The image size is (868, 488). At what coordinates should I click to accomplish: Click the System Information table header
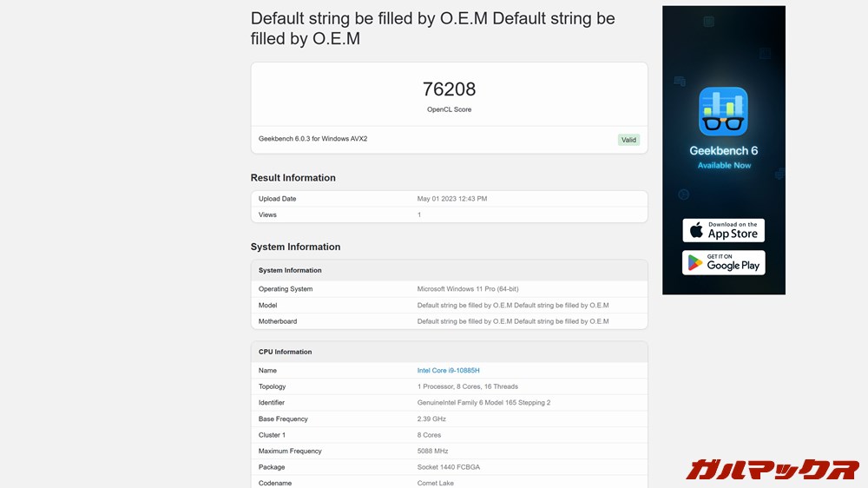[290, 271]
